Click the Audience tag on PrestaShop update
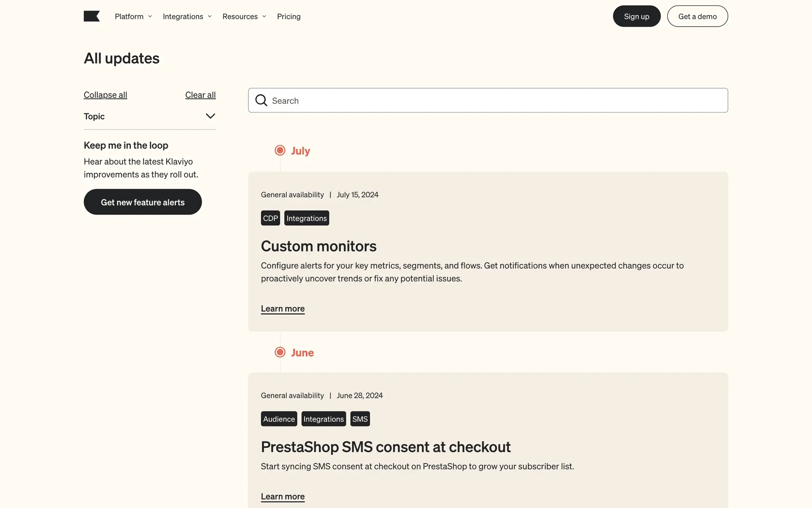This screenshot has width=812, height=508. point(279,419)
